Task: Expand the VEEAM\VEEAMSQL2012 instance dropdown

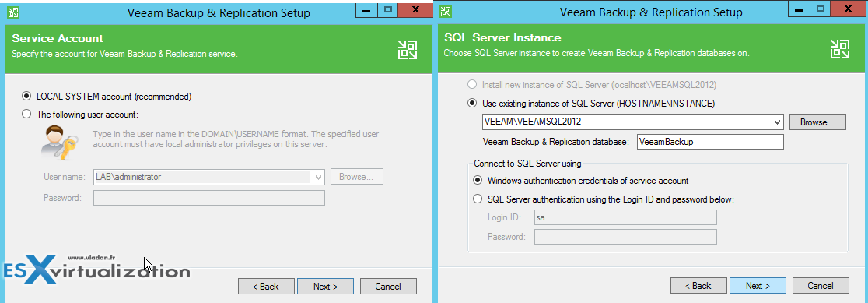Action: click(777, 122)
